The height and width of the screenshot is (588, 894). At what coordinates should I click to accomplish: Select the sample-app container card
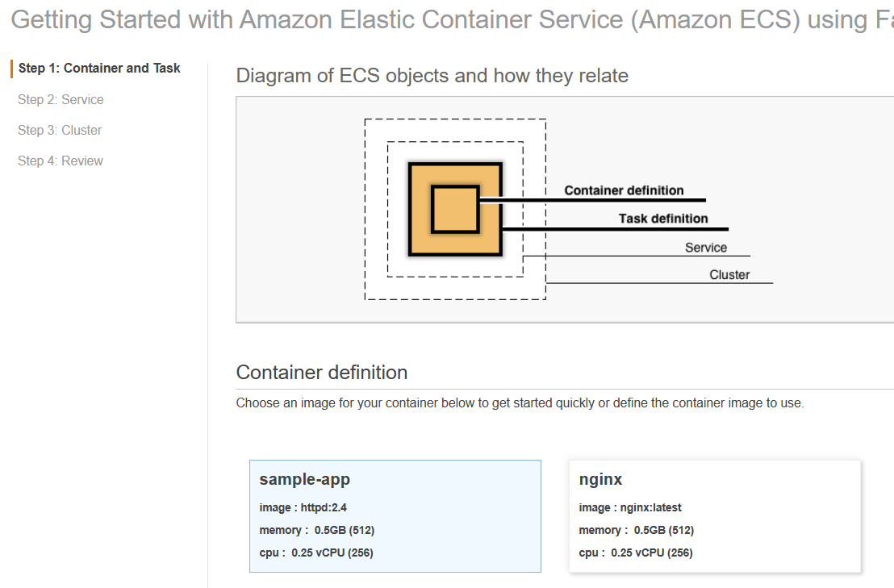(x=395, y=516)
